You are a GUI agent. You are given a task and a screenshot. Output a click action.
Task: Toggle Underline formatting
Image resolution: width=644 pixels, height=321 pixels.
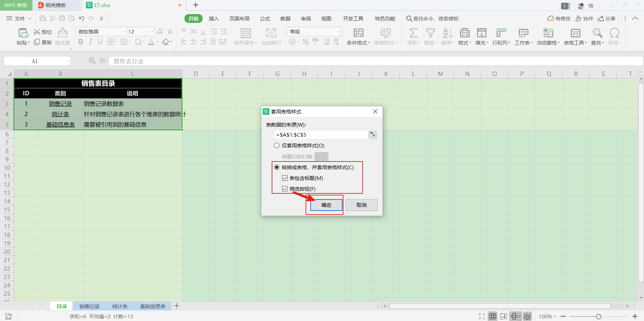tap(100, 42)
